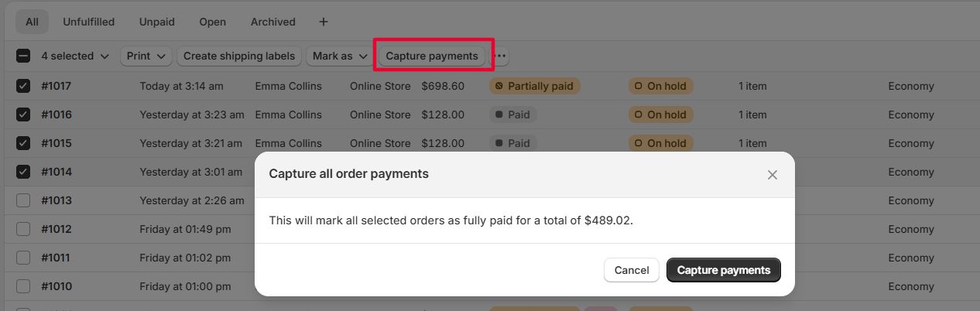Expand the Print dropdown
This screenshot has height=311, width=980.
[146, 56]
